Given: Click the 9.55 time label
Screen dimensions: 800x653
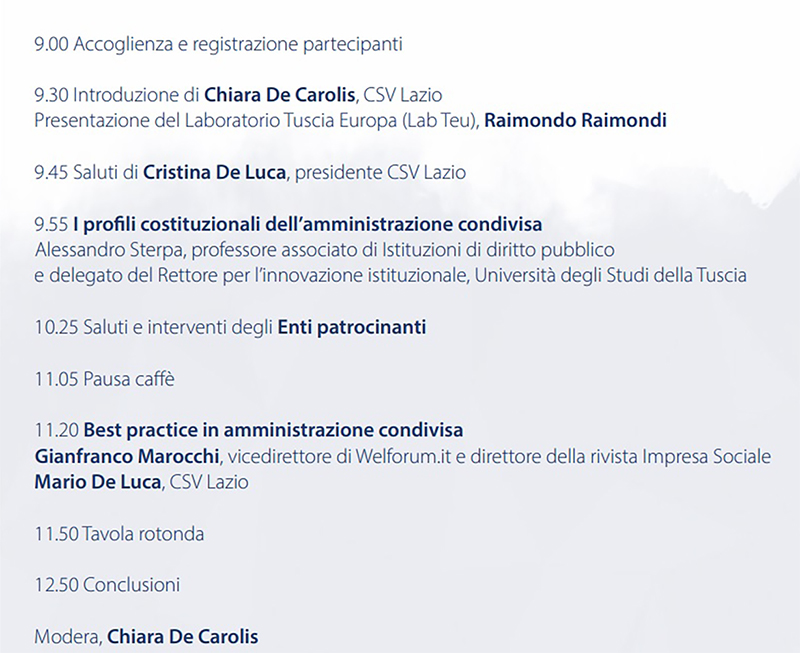Looking at the screenshot, I should pos(50,224).
